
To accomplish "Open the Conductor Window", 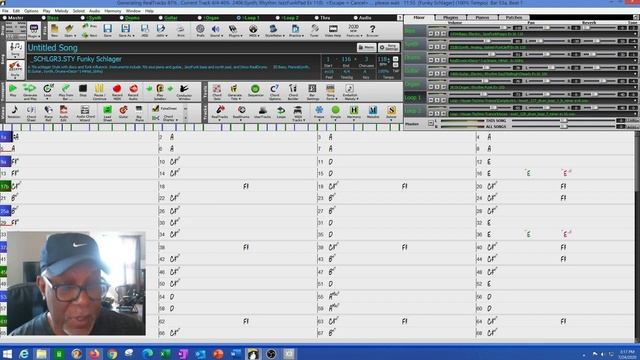I will (184, 92).
